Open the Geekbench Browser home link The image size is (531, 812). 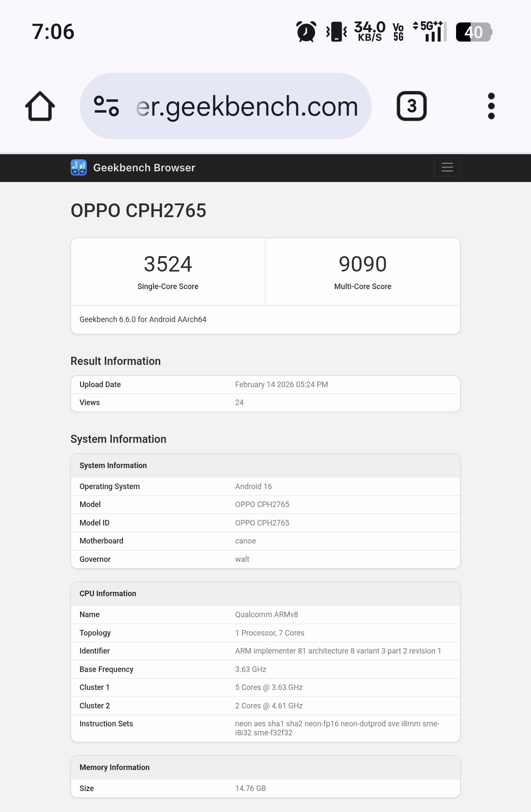tap(144, 167)
